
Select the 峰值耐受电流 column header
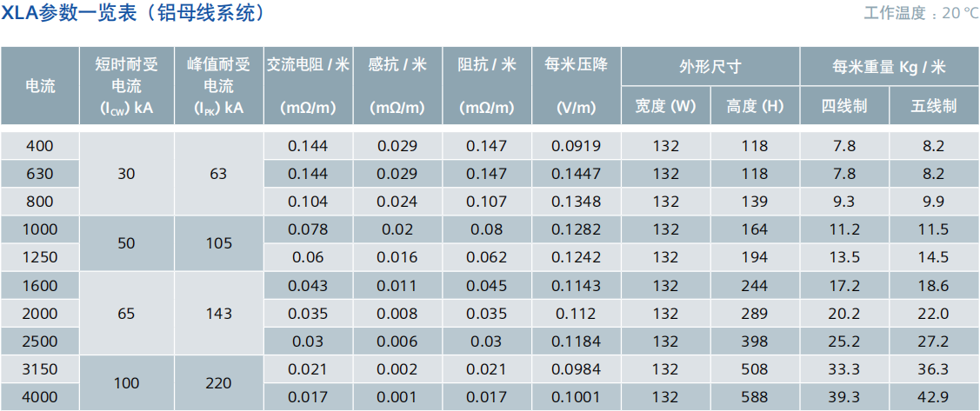point(218,86)
